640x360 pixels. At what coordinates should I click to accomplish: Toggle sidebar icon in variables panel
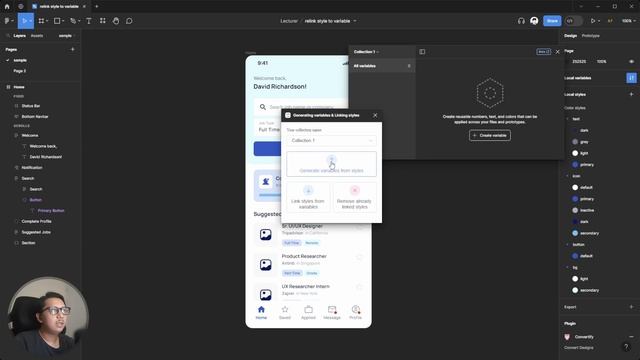click(422, 52)
